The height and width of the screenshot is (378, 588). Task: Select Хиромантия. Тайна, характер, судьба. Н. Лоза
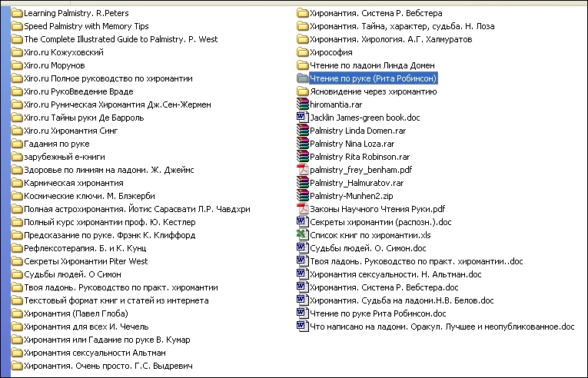[x=402, y=26]
